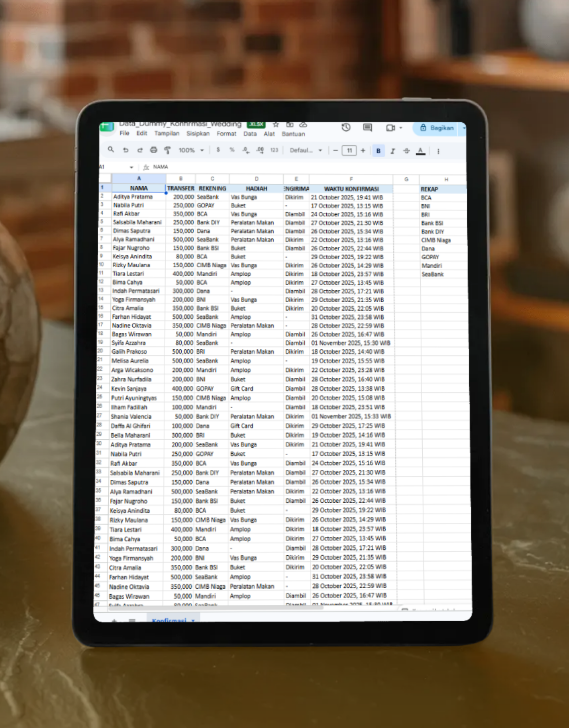
Task: Open the Bantuan menu
Action: [293, 134]
